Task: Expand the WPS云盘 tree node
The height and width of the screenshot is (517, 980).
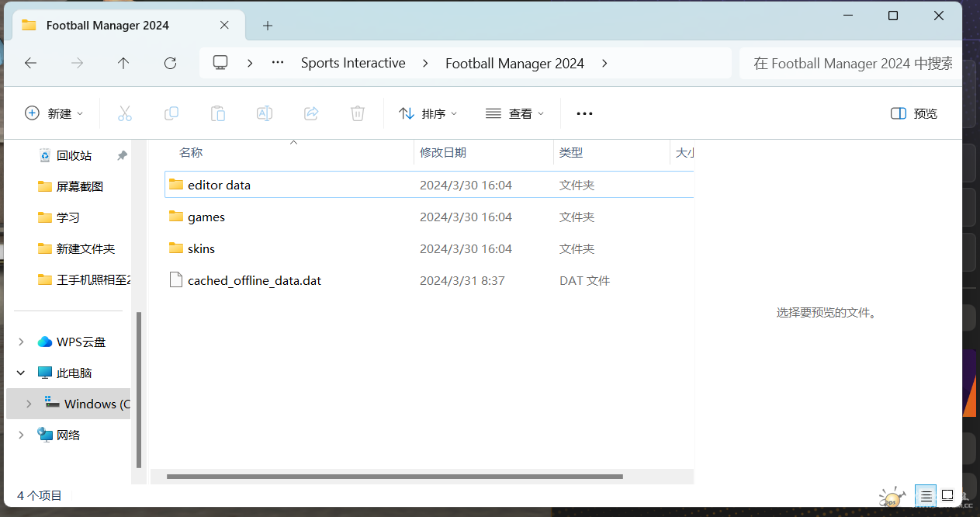Action: tap(21, 342)
